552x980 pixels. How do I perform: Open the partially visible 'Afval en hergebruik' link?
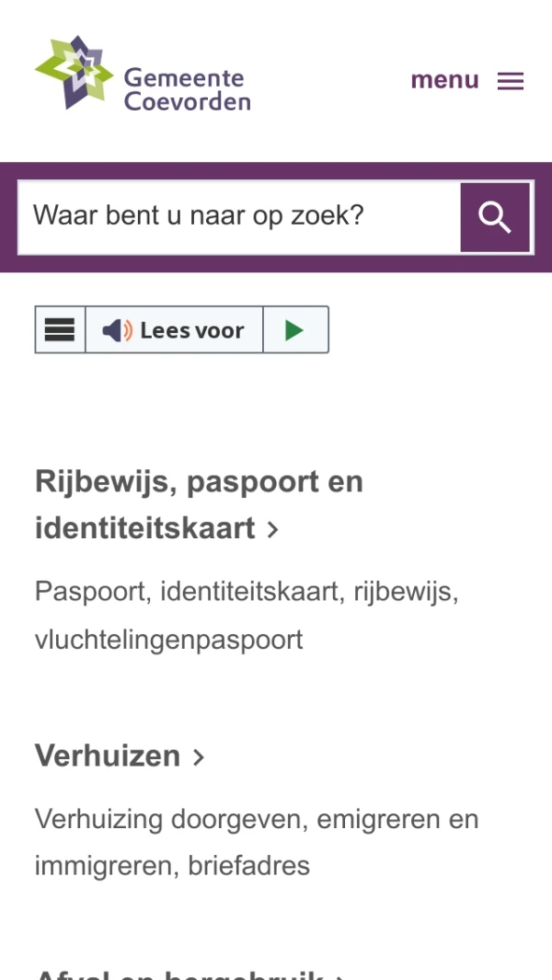click(180, 975)
